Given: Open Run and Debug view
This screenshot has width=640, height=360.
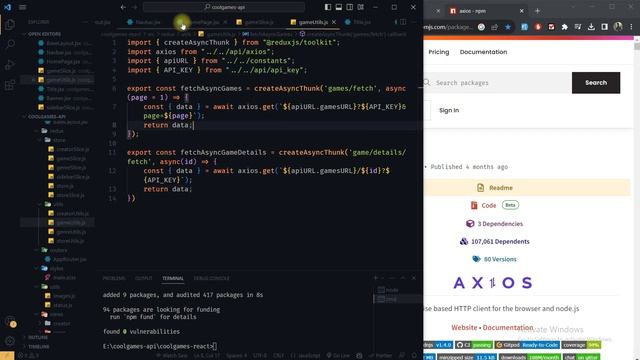Looking at the screenshot, I should coord(10,64).
